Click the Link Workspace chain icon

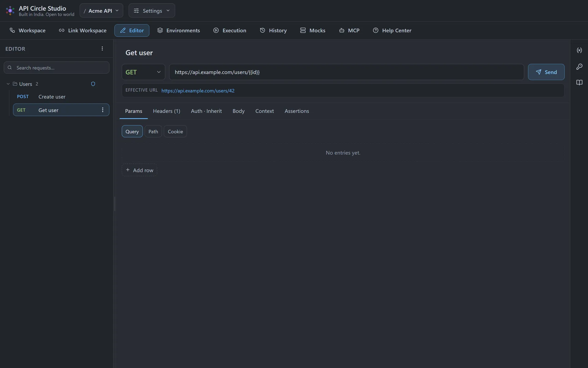62,30
